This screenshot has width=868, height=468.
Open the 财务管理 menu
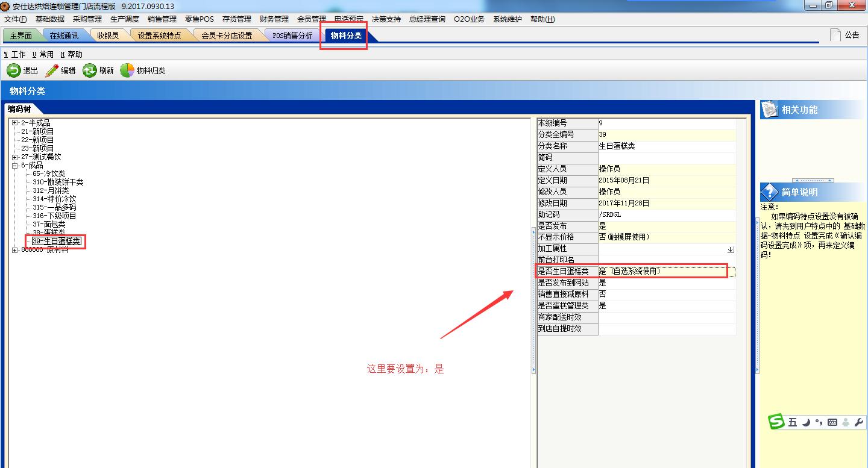(274, 19)
